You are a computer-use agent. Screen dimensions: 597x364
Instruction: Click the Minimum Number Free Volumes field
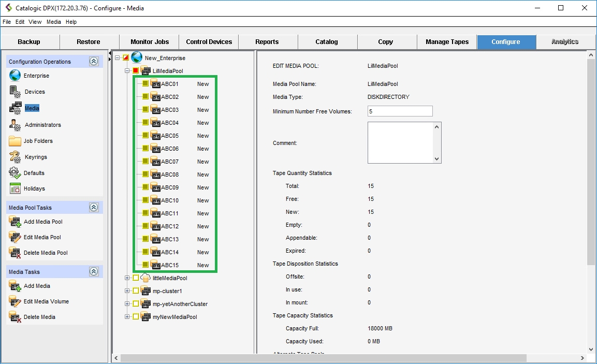pyautogui.click(x=400, y=111)
